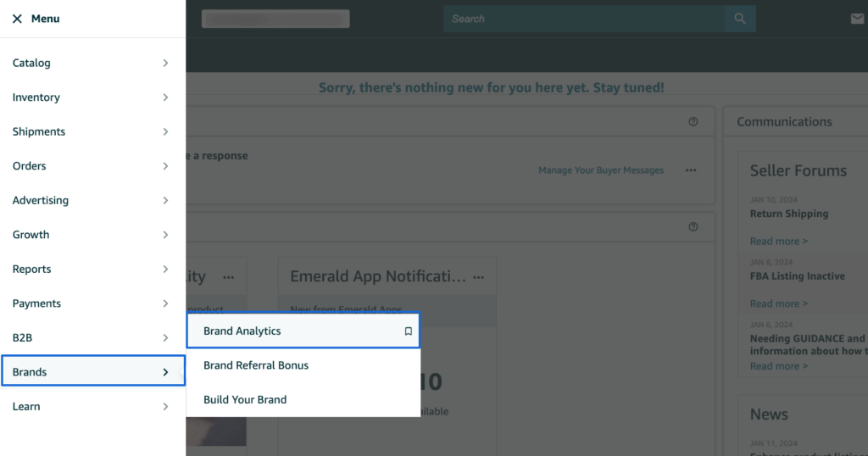868x456 pixels.
Task: Click the News section heading
Action: [x=769, y=414]
